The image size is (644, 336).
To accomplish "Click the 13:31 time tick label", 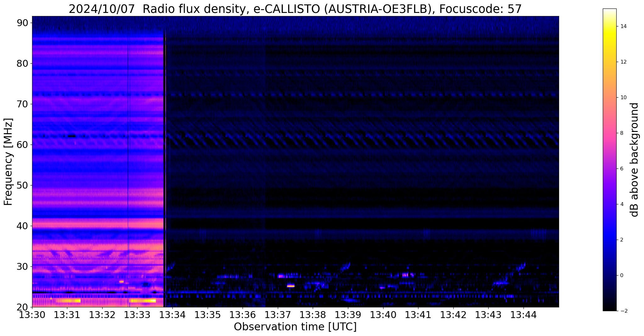I will click(x=67, y=315).
